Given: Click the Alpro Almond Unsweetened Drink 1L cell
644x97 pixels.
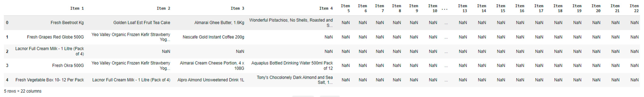Looking at the screenshot, I should [210, 80].
